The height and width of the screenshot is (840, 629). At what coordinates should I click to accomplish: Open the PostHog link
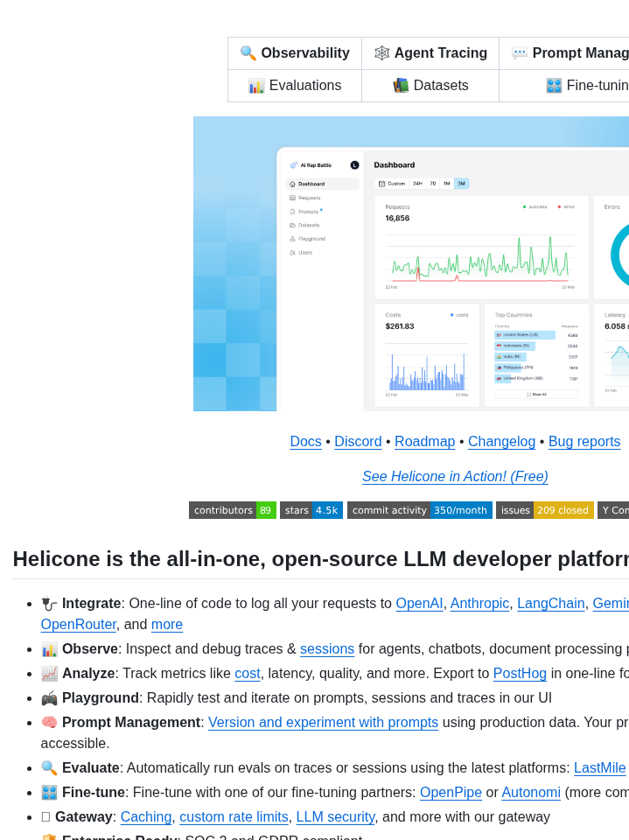point(520,674)
